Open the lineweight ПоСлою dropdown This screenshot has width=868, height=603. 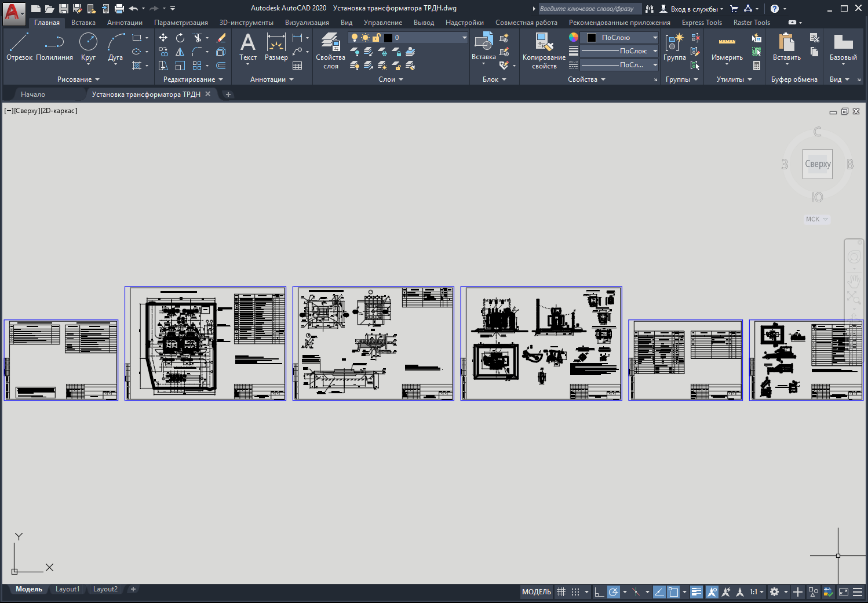[x=619, y=51]
